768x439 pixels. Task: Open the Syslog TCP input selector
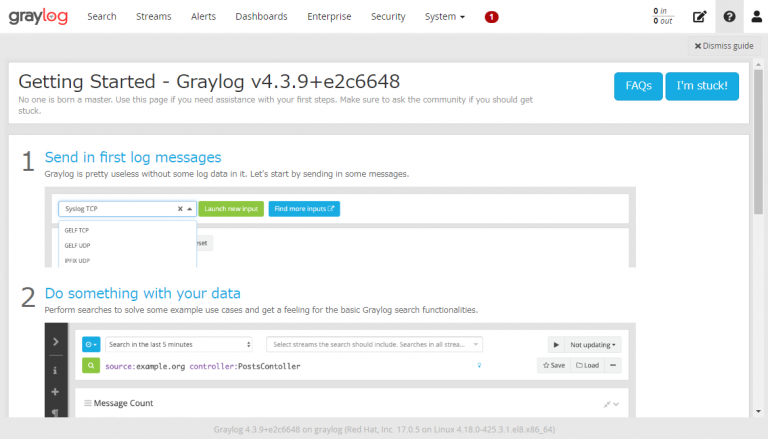coord(127,209)
